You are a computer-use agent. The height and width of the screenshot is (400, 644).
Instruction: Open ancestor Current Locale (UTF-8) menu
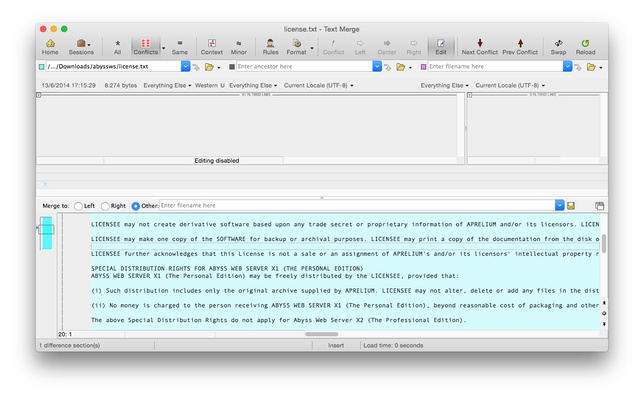[x=318, y=85]
